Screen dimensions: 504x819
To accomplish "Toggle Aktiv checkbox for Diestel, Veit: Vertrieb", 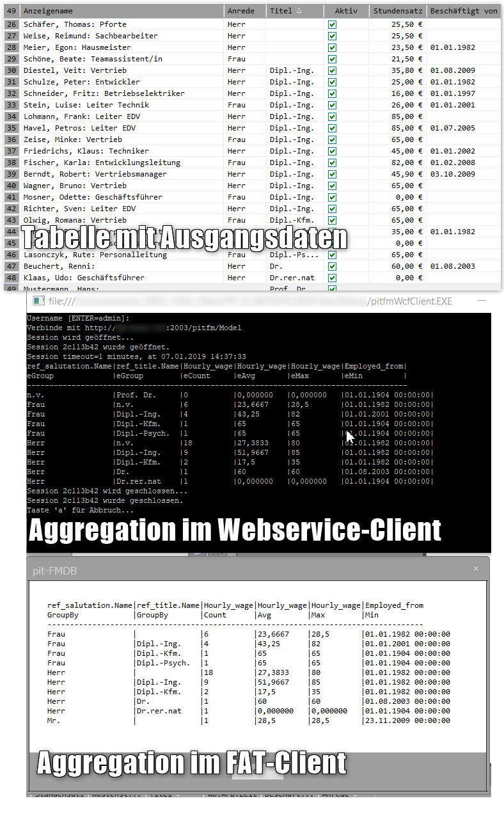I will click(x=332, y=70).
